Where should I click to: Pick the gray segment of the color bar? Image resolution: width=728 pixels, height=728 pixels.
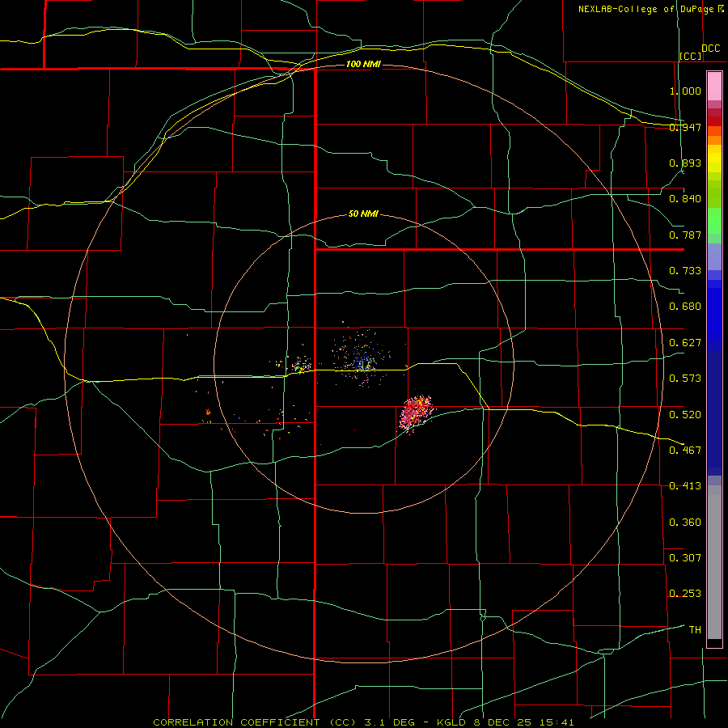click(x=714, y=562)
